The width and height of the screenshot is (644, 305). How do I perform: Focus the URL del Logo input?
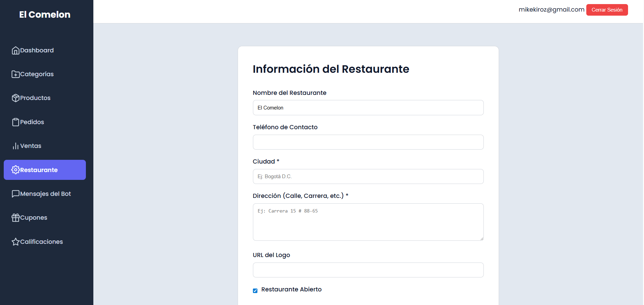[368, 270]
